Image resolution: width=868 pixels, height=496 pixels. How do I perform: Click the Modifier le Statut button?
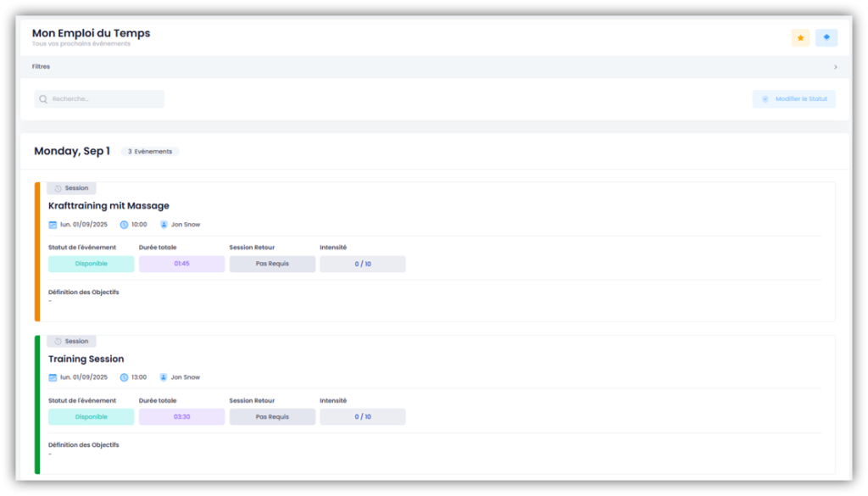pos(793,99)
